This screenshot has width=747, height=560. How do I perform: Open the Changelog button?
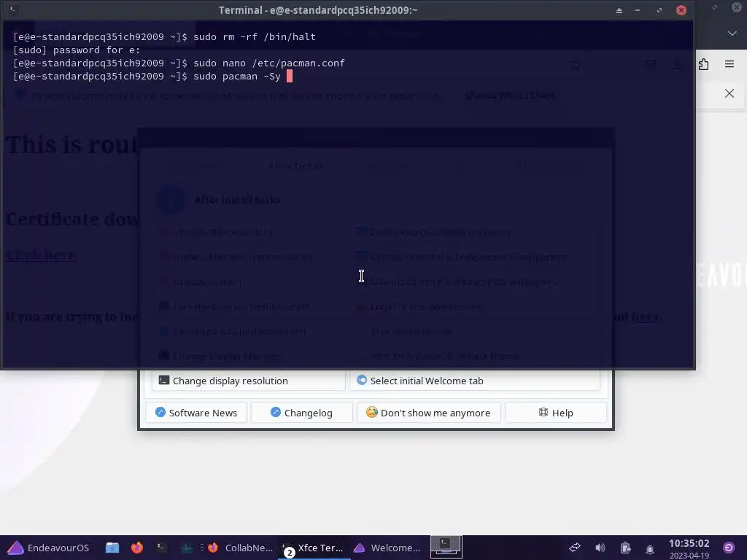point(301,413)
